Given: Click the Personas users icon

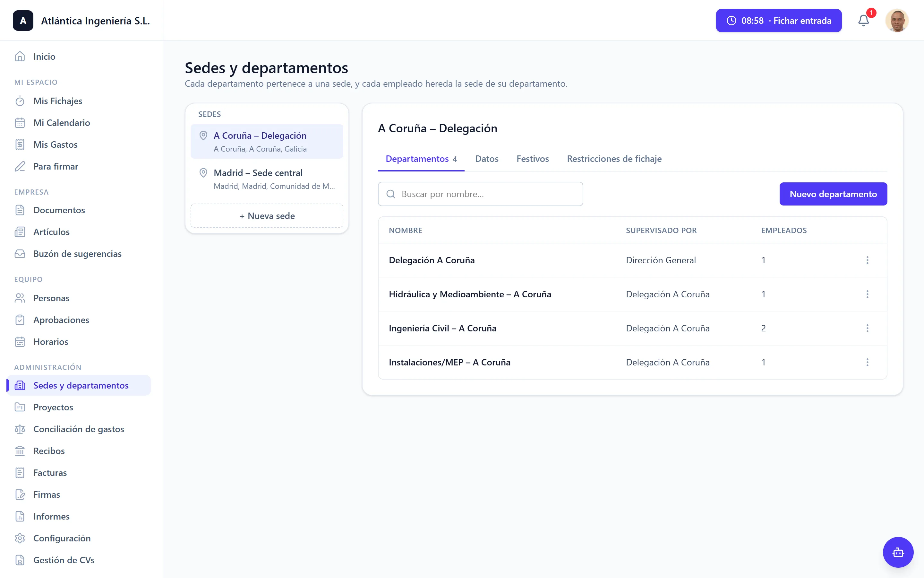Looking at the screenshot, I should 20,298.
